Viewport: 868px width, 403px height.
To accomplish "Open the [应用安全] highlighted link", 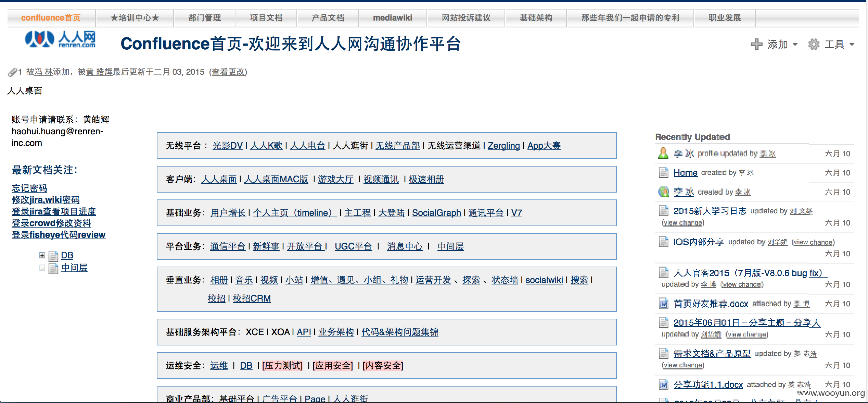I will point(333,366).
